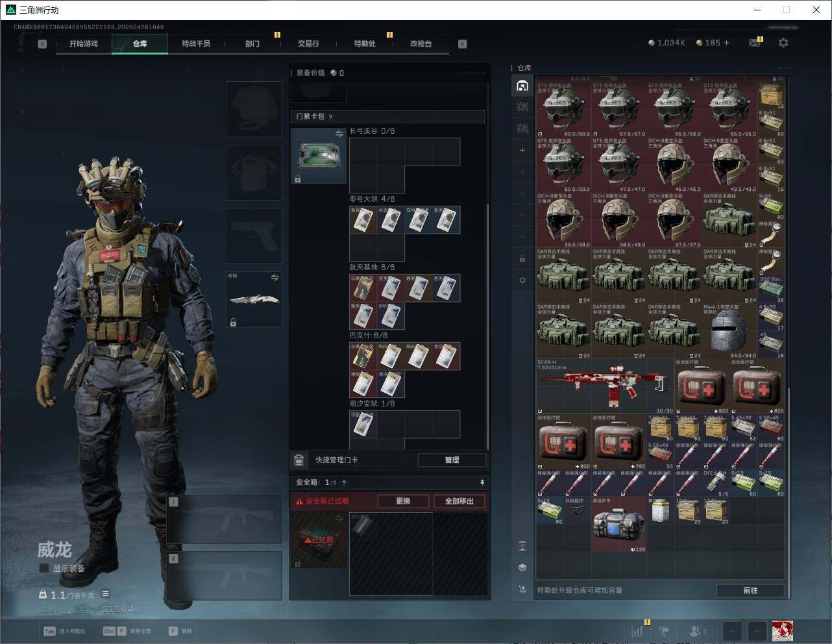Open the weight details list icon
The width and height of the screenshot is (832, 644).
pos(105,594)
